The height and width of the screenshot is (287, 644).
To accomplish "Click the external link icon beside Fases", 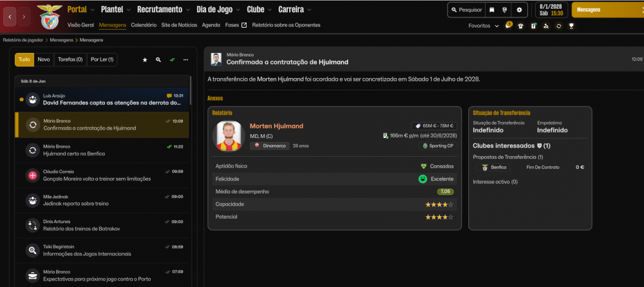I will click(244, 25).
